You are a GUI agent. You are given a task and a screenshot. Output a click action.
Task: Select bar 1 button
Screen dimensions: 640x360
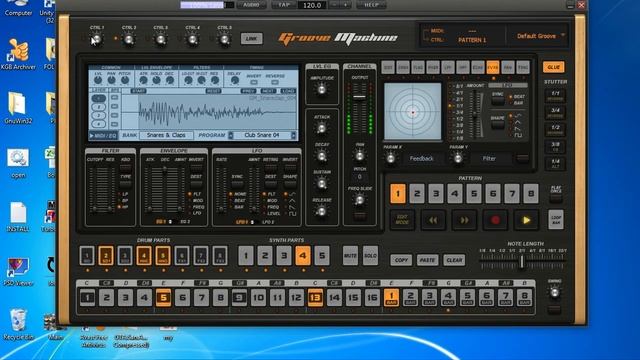tap(391, 298)
